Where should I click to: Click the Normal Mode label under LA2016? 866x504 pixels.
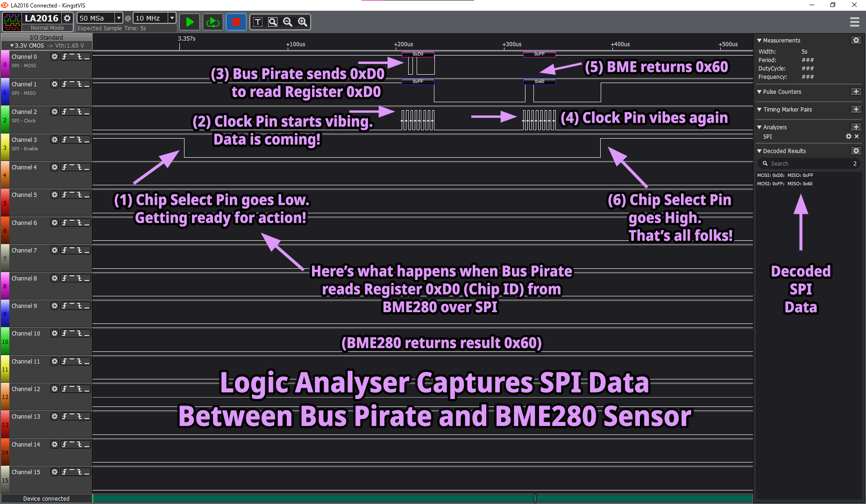[x=47, y=28]
